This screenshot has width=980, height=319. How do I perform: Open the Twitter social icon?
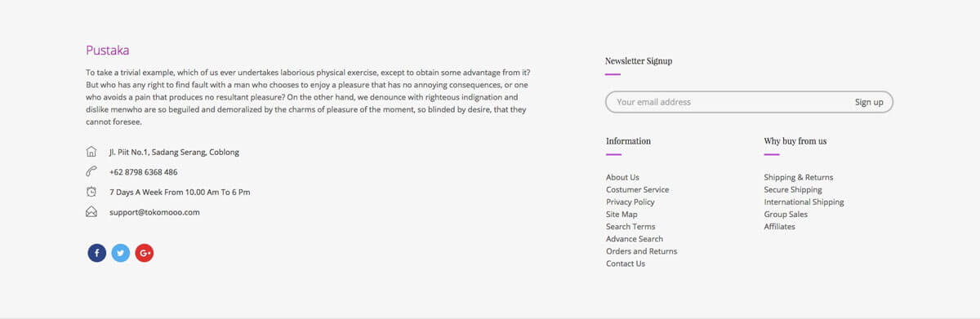[x=121, y=253]
